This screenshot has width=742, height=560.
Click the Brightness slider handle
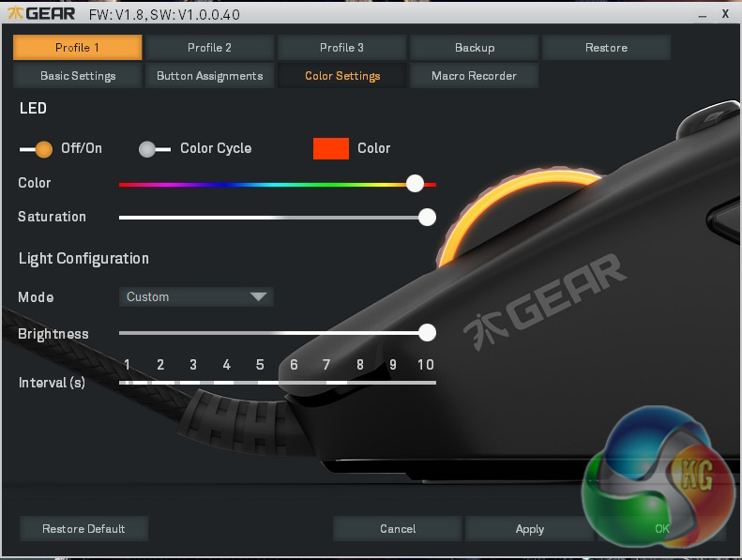pos(428,333)
